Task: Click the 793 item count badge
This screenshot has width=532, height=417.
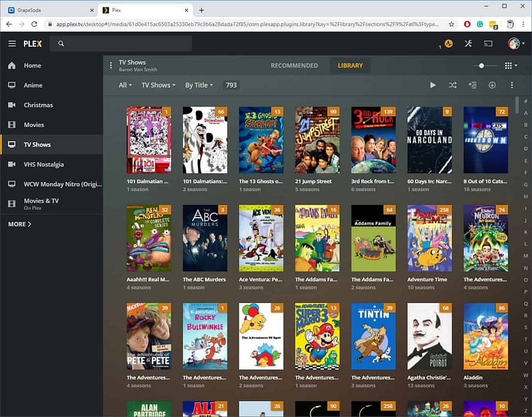Action: pos(231,85)
